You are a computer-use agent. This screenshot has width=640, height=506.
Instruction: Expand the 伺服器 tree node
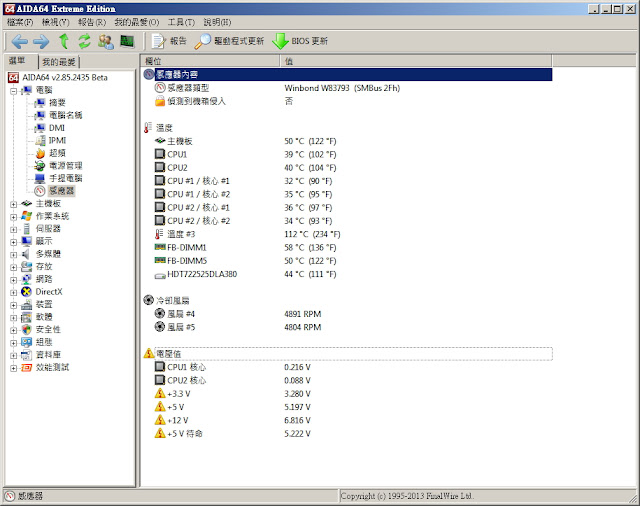[x=13, y=229]
